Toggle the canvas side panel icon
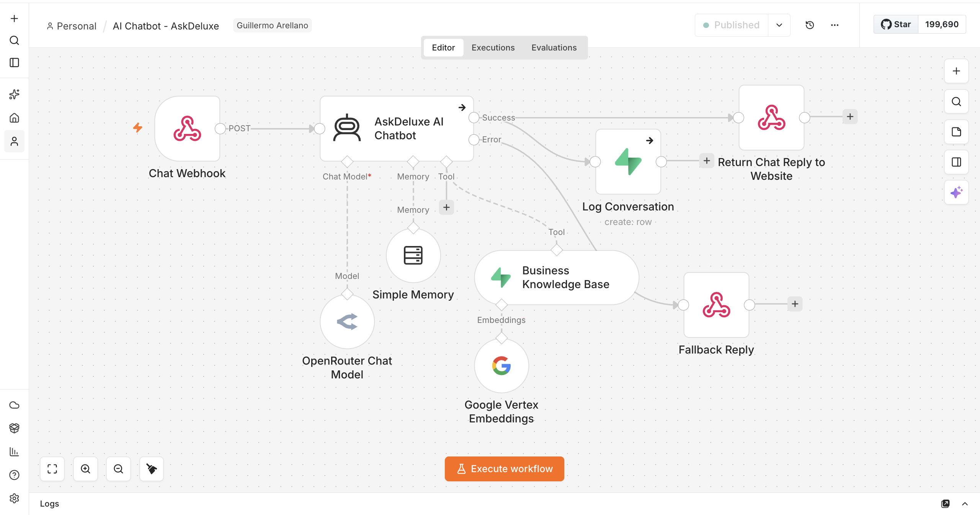980x515 pixels. tap(956, 162)
